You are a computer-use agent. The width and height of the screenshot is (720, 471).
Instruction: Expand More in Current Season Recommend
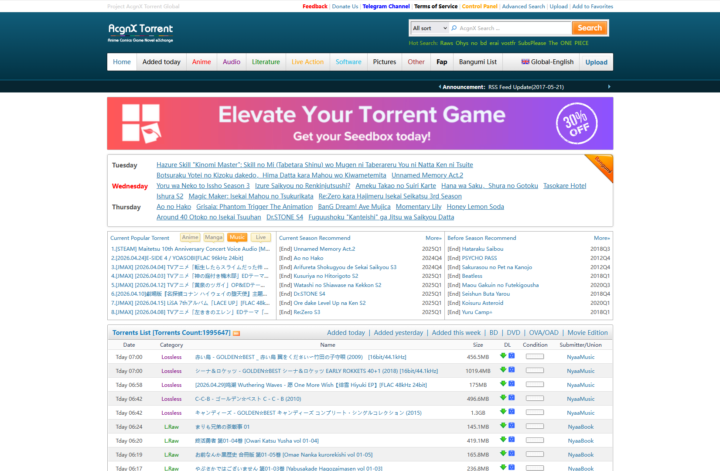[x=433, y=238]
